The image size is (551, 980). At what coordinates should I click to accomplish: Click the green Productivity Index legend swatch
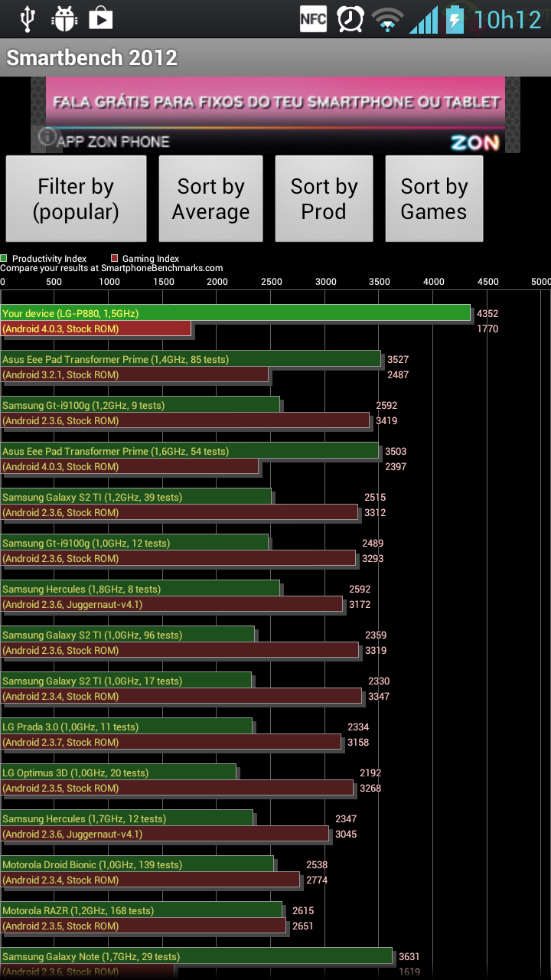pos(4,259)
